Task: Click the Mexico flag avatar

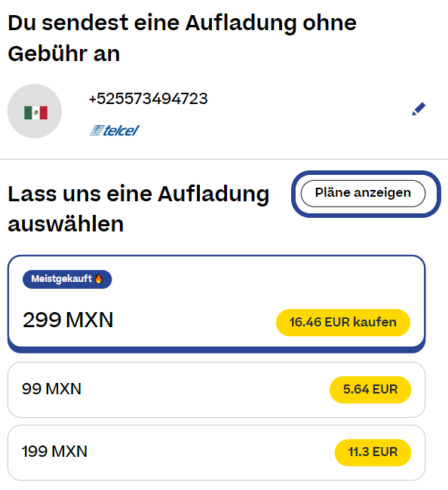Action: [35, 111]
